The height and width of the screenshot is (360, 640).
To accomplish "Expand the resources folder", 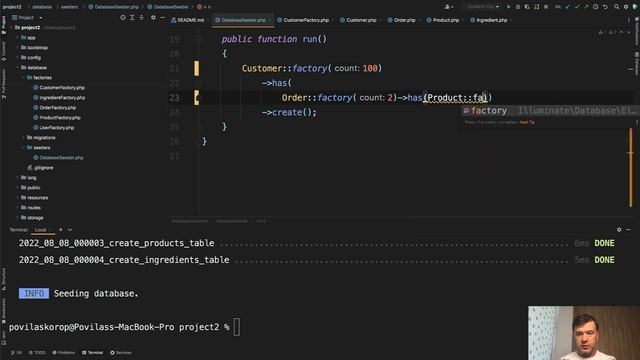I will coord(18,198).
